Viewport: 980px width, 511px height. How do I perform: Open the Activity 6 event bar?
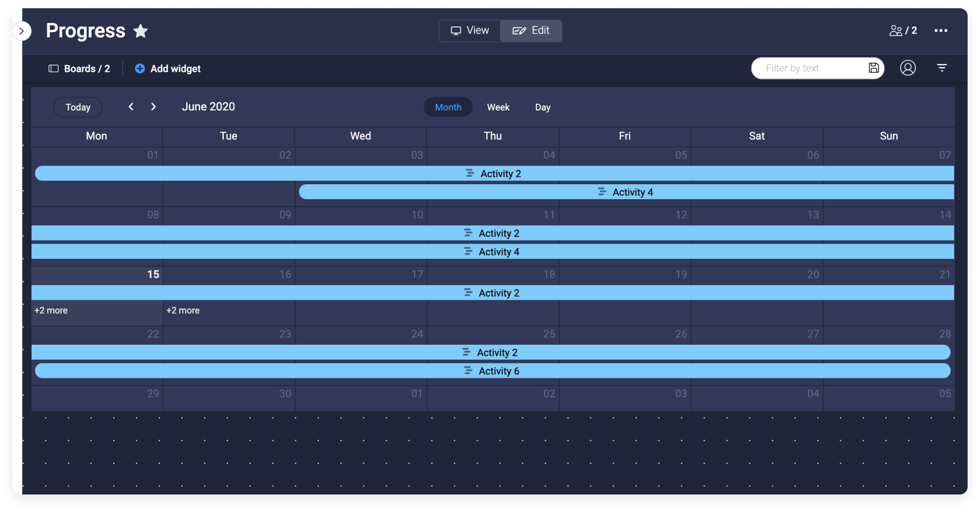(x=493, y=371)
